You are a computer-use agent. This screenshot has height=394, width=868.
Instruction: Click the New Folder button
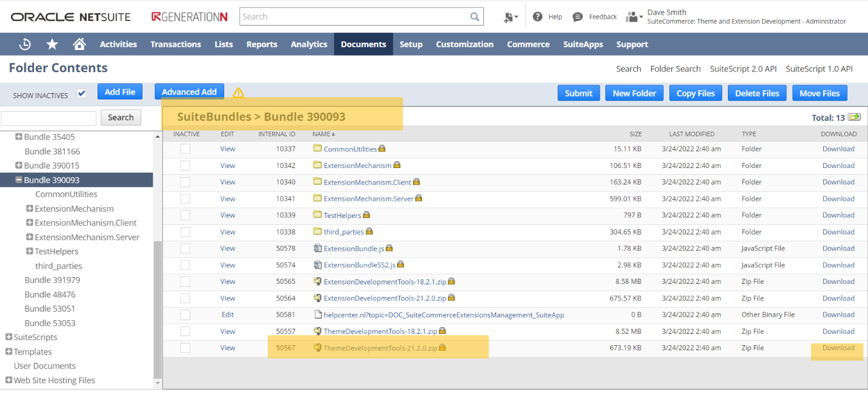tap(634, 93)
